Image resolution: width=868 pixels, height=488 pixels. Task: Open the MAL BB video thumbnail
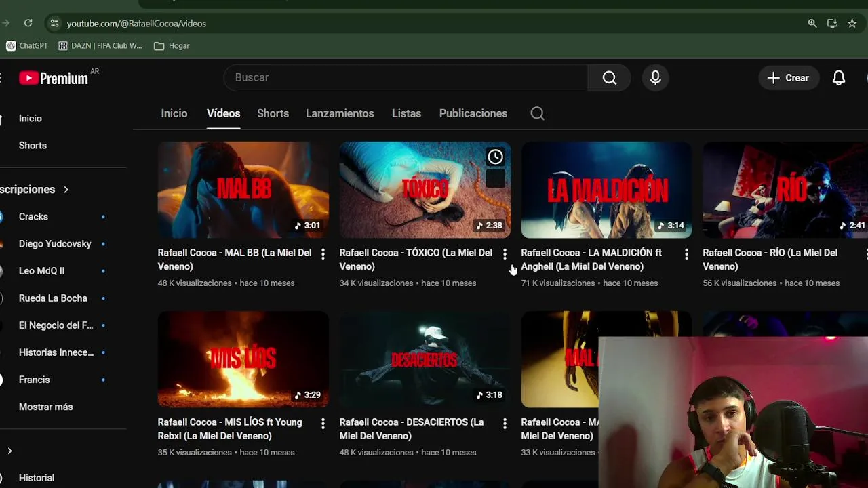pyautogui.click(x=243, y=190)
